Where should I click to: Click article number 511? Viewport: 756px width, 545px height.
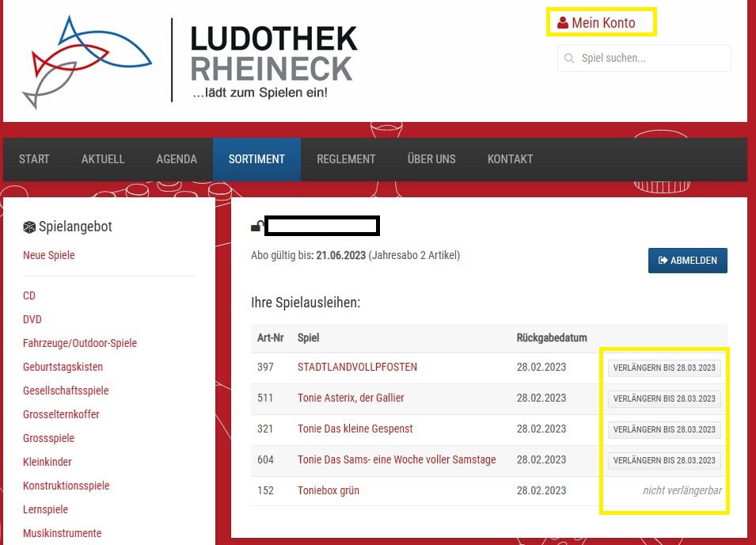[265, 398]
